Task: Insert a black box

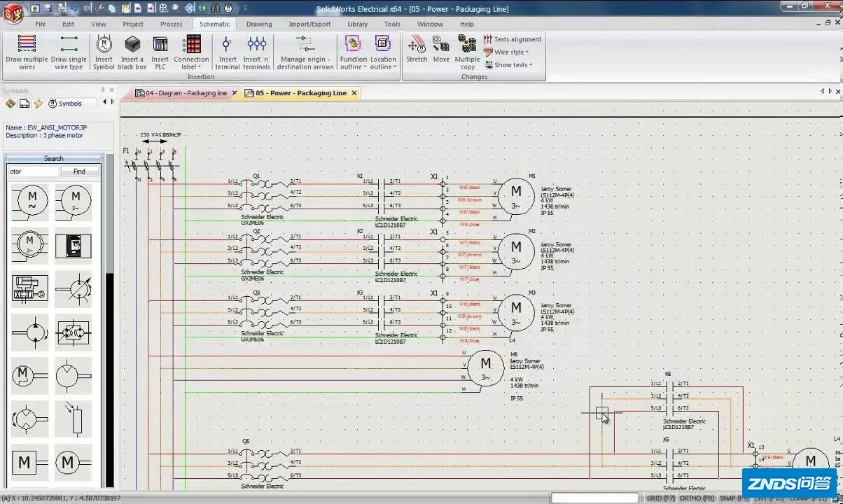Action: 132,52
